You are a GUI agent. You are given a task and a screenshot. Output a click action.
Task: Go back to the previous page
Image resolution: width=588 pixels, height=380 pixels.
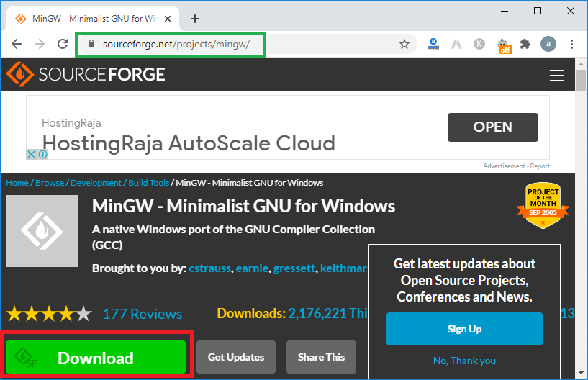[x=17, y=45]
